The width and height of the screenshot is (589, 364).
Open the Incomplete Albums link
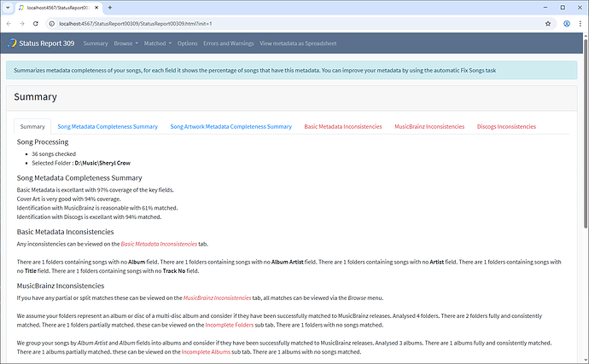pos(206,352)
